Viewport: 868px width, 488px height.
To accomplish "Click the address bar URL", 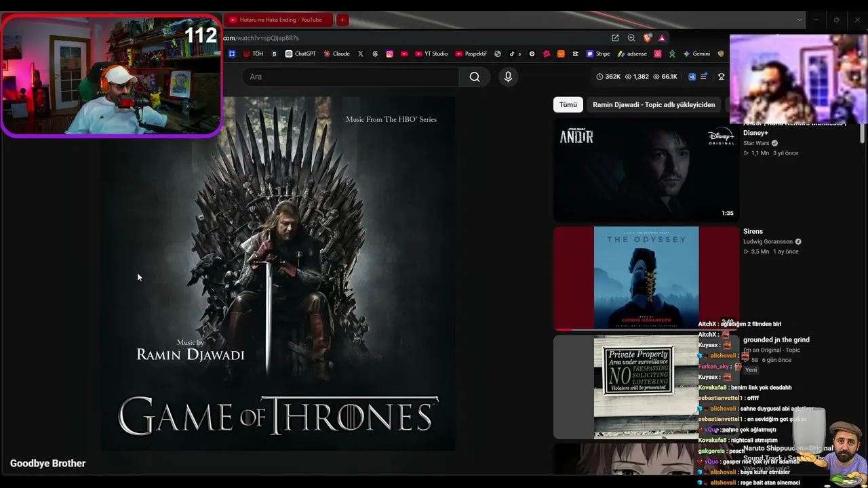I will click(261, 38).
